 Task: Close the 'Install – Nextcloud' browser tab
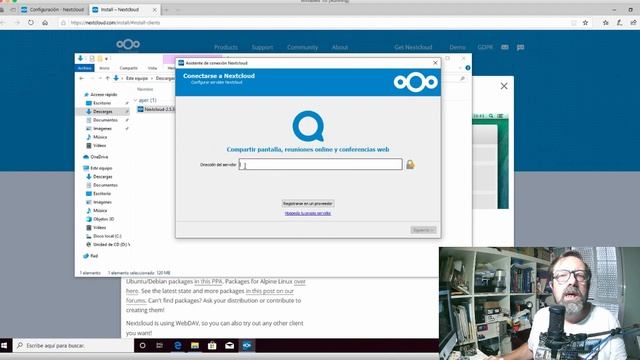point(154,10)
